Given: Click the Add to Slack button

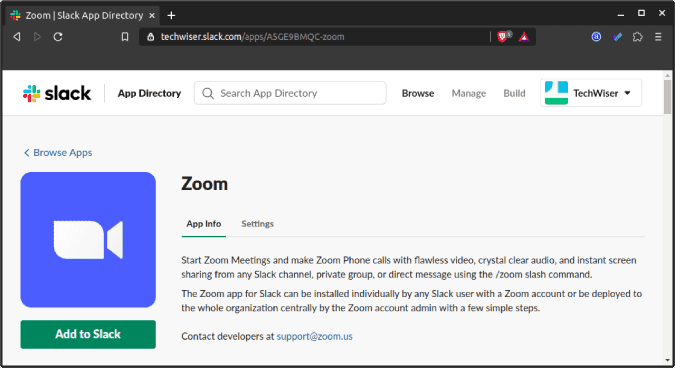Looking at the screenshot, I should (x=88, y=334).
